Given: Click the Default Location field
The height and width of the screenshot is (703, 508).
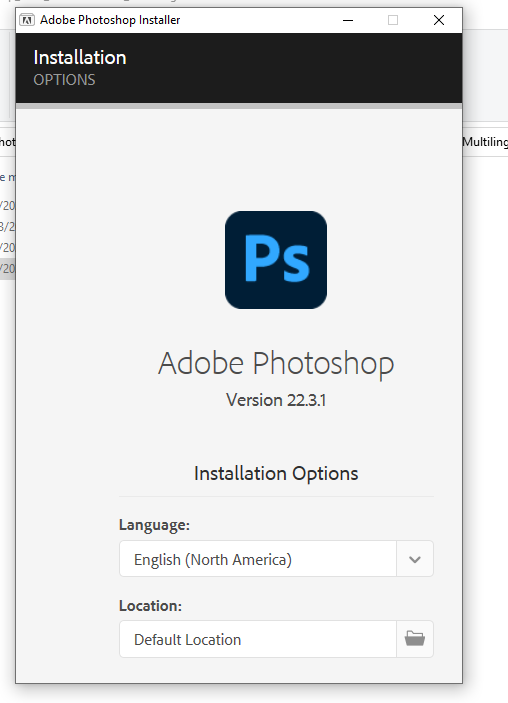Looking at the screenshot, I should point(258,639).
